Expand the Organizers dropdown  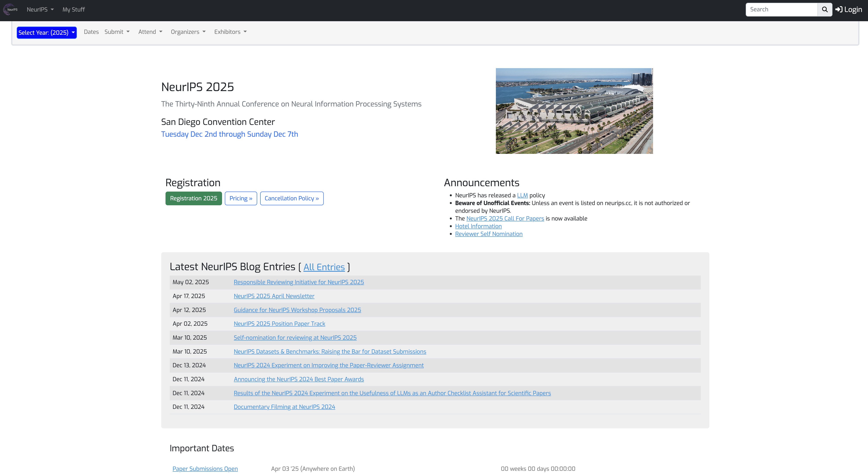[x=188, y=32]
